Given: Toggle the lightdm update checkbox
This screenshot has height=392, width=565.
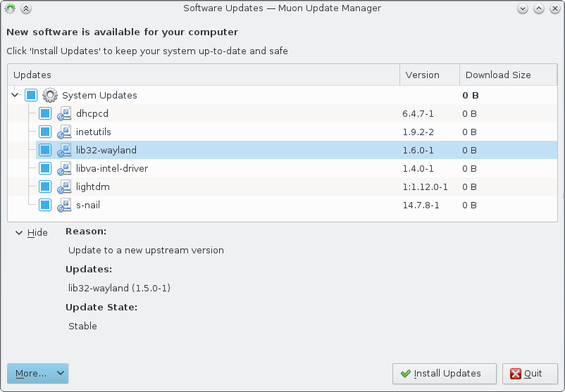Looking at the screenshot, I should (x=45, y=186).
